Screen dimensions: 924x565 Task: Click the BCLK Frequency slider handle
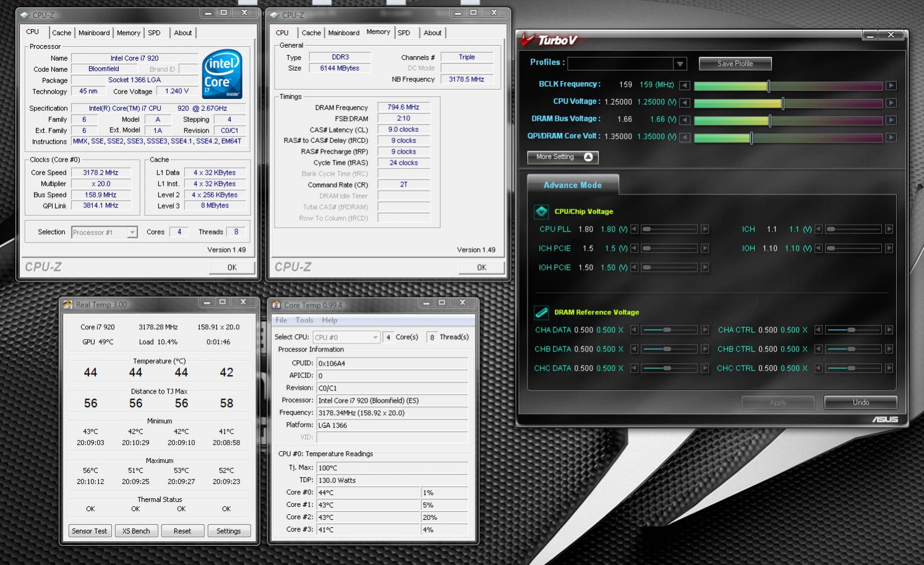coord(769,86)
